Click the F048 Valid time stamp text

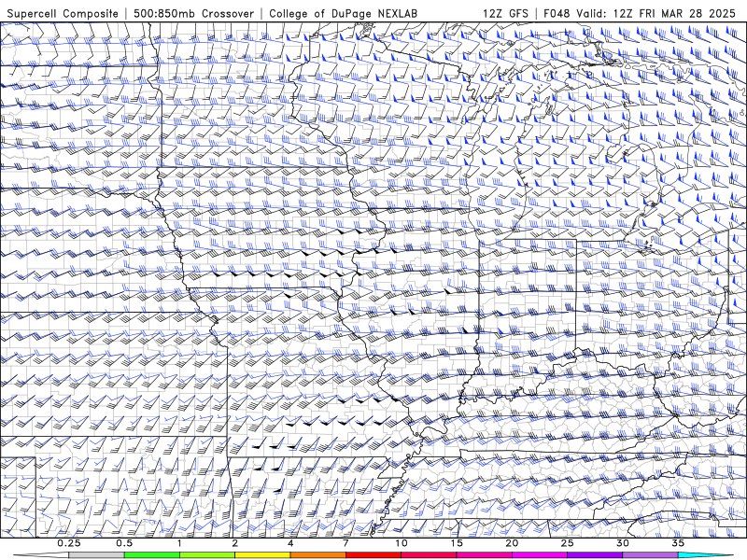[640, 13]
